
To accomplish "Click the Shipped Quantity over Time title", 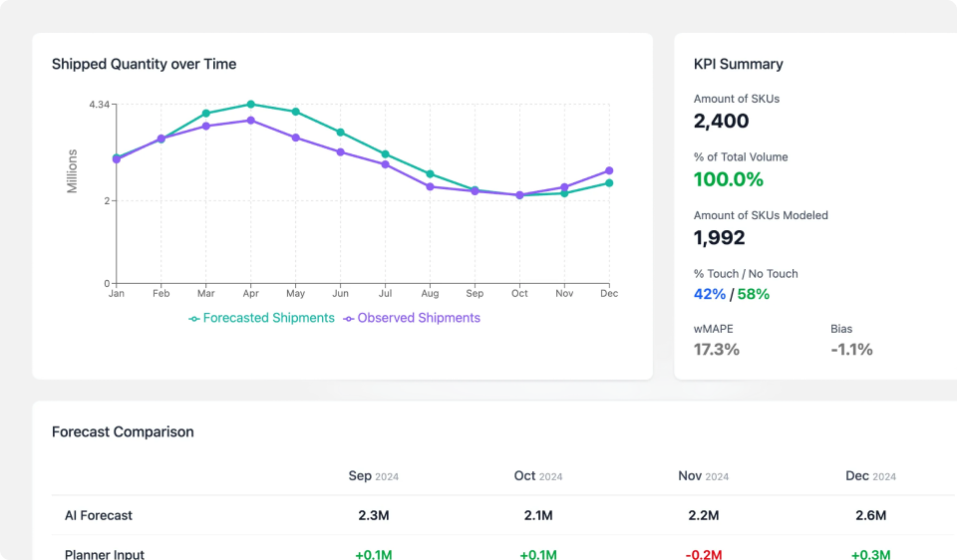I will pyautogui.click(x=144, y=64).
